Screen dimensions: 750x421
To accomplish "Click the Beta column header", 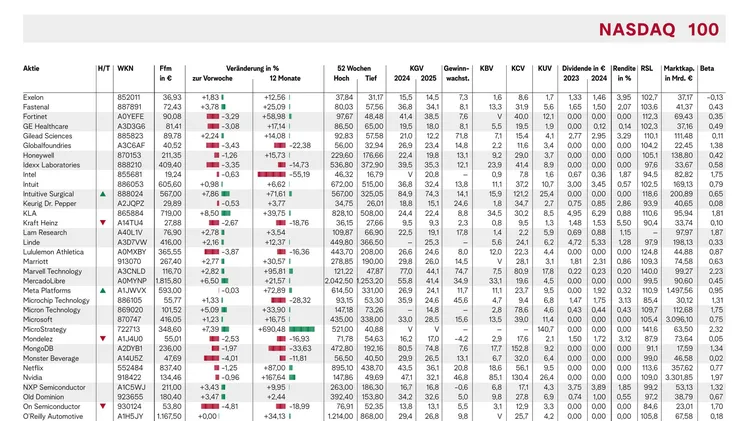I will click(x=707, y=68).
